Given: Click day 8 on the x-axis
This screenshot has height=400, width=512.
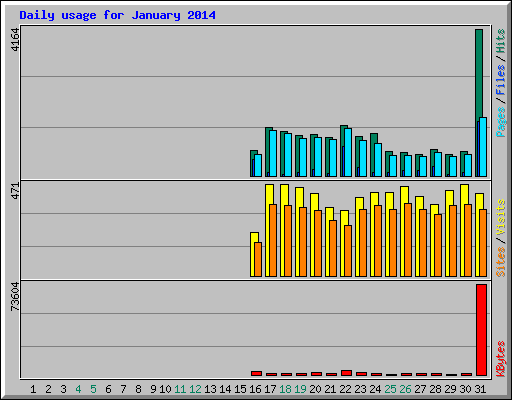Looking at the screenshot, I should coord(138,389).
